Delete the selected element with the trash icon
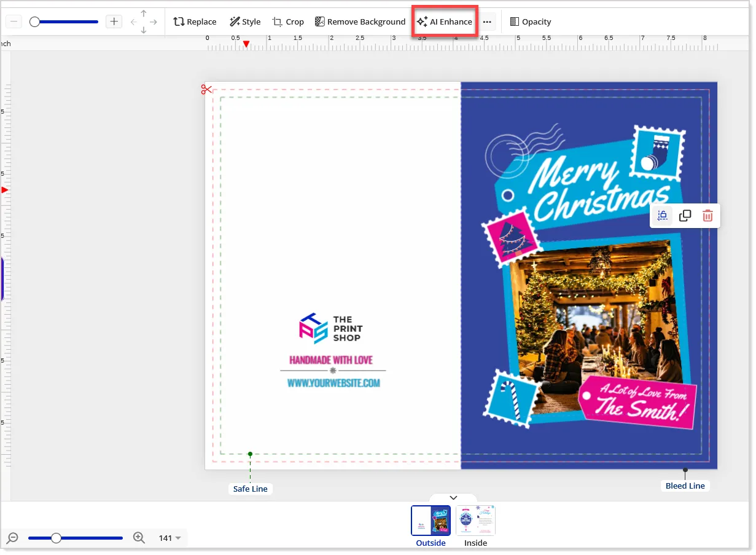756x555 pixels. click(707, 216)
